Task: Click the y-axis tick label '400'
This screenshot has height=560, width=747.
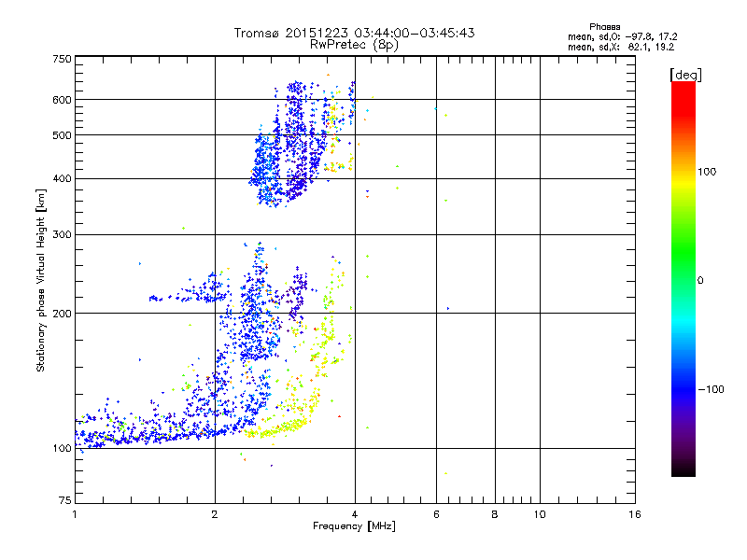Action: pyautogui.click(x=63, y=179)
